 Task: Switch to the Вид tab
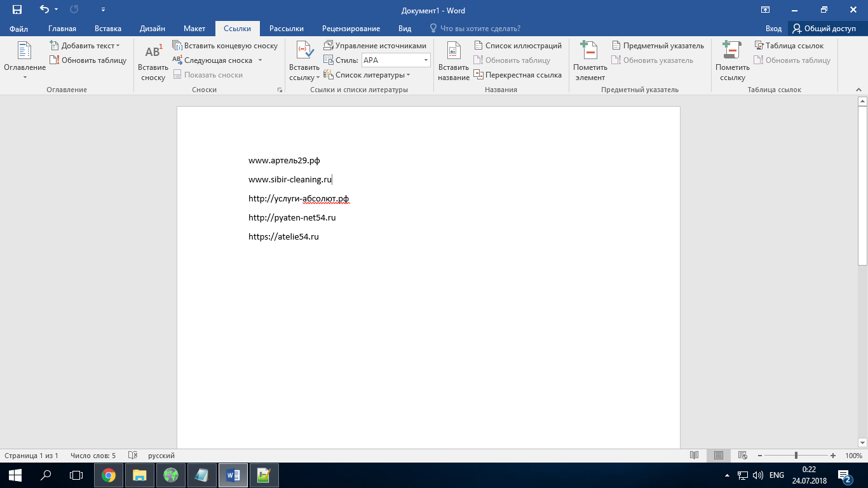[405, 29]
